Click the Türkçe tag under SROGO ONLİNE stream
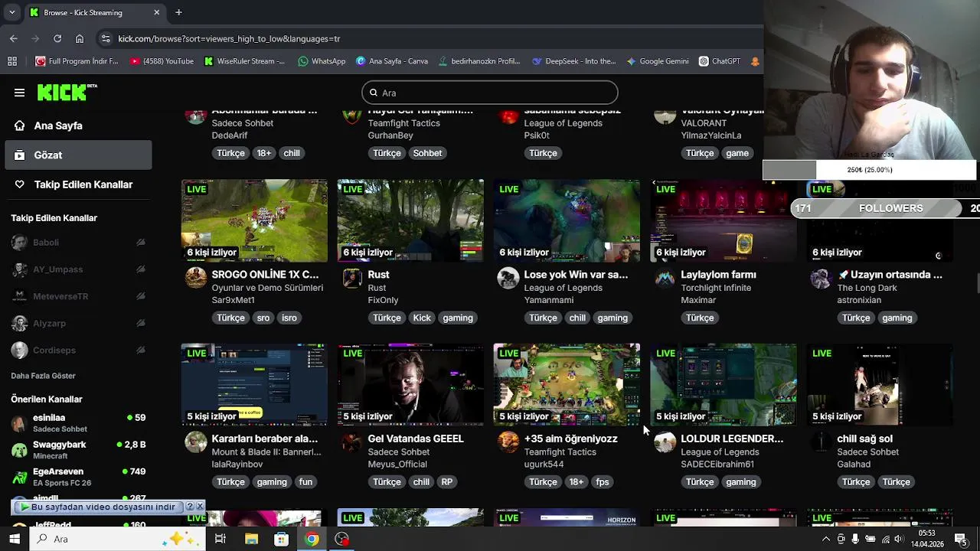The width and height of the screenshot is (980, 551). click(230, 318)
